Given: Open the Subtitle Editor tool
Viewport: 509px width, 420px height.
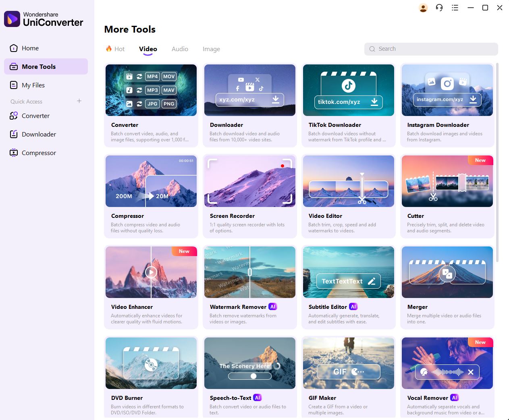Looking at the screenshot, I should point(349,286).
